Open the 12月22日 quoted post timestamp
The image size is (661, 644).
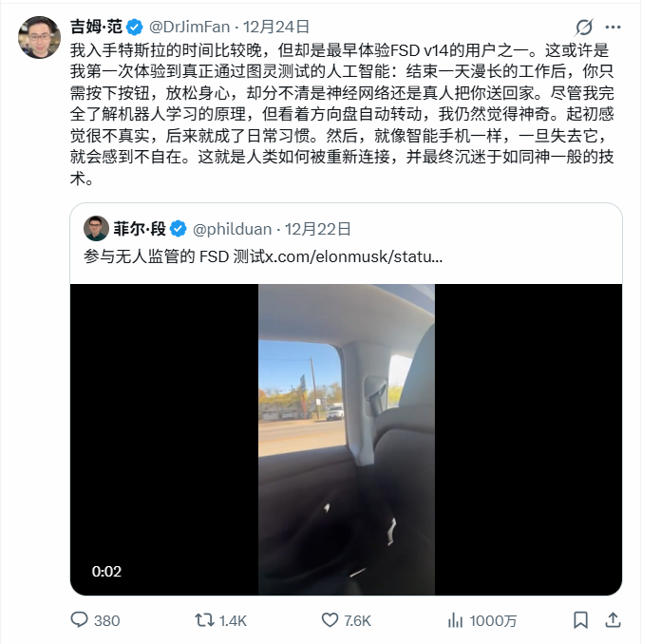click(318, 229)
